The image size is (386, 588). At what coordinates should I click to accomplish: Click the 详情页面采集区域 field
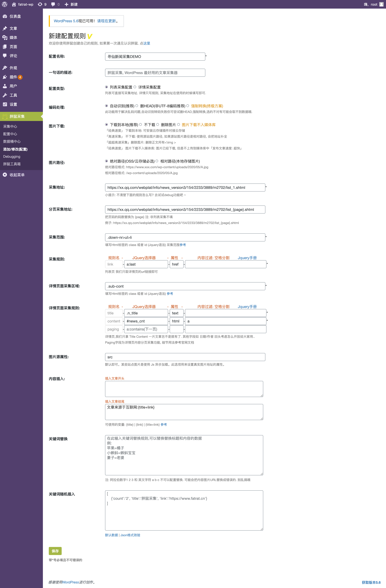[185, 286]
